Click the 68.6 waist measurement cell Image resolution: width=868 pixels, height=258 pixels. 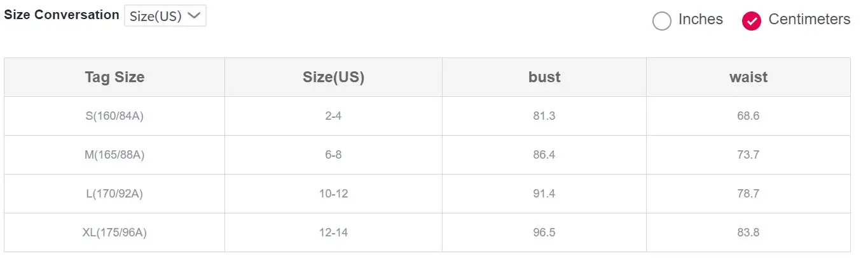click(x=748, y=116)
